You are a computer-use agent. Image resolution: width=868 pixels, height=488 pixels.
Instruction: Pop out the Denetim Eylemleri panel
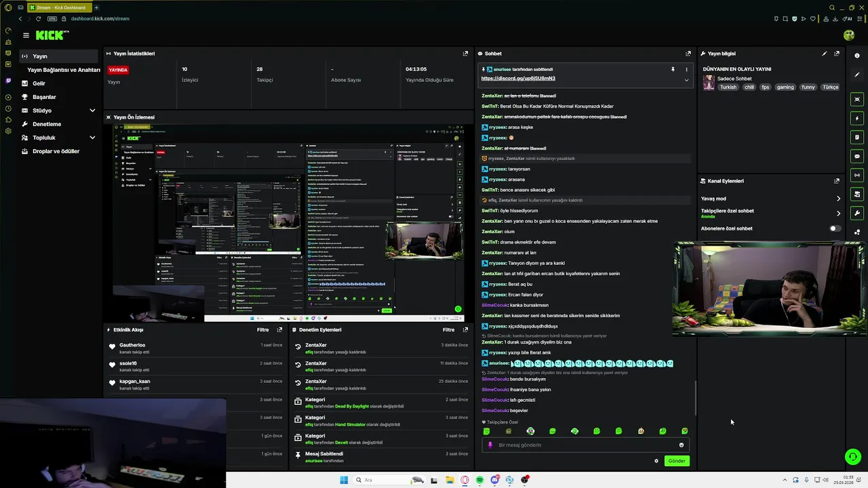coord(465,330)
